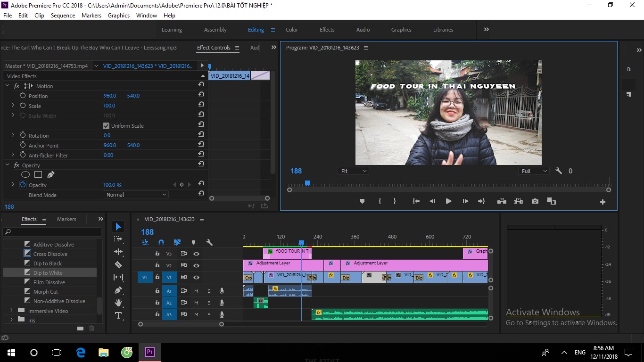Open the Button Editor plus icon
This screenshot has width=644, height=362.
point(603,202)
